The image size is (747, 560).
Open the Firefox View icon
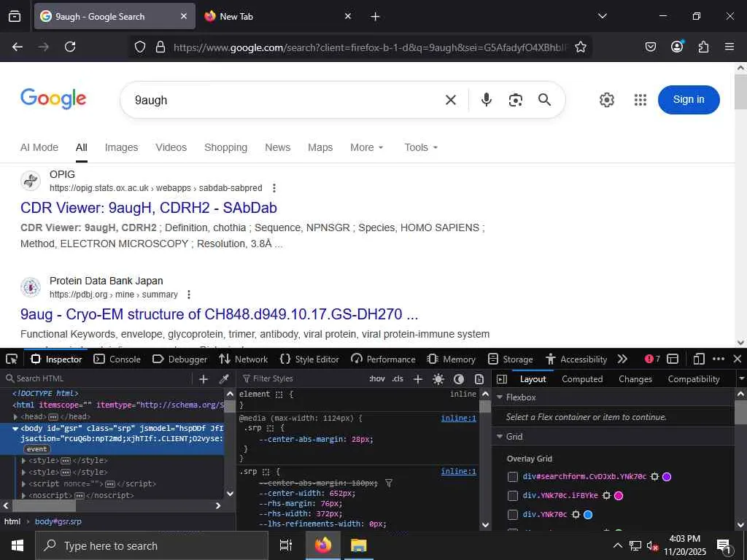tap(15, 16)
